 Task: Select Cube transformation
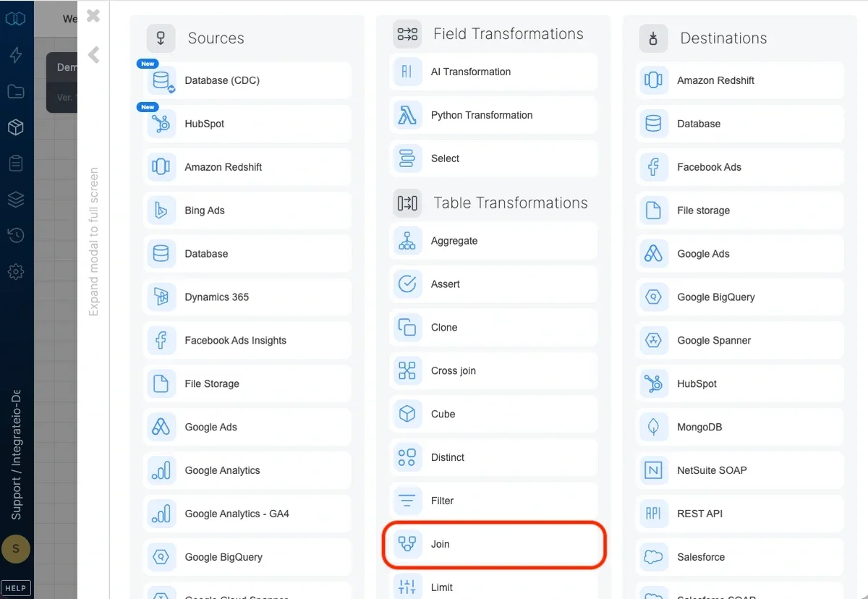point(493,415)
